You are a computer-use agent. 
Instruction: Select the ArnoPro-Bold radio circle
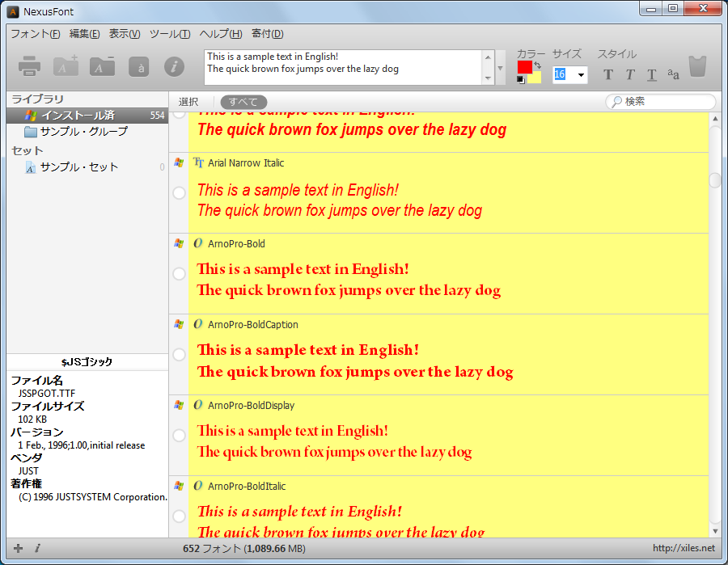click(x=180, y=274)
